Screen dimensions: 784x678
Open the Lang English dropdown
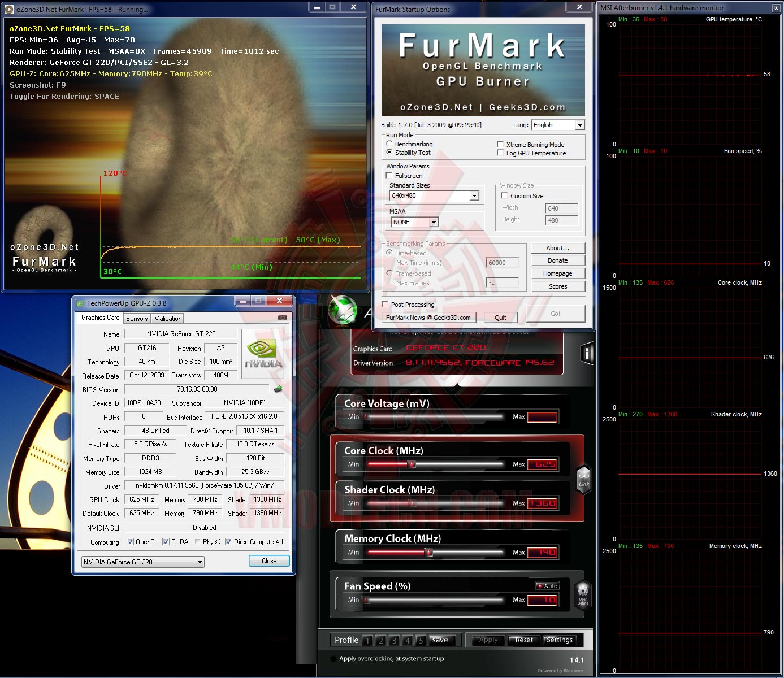(x=557, y=125)
